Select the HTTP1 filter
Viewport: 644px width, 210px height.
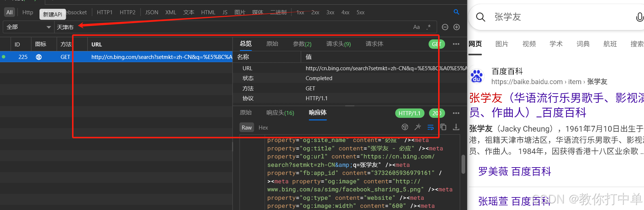point(105,12)
